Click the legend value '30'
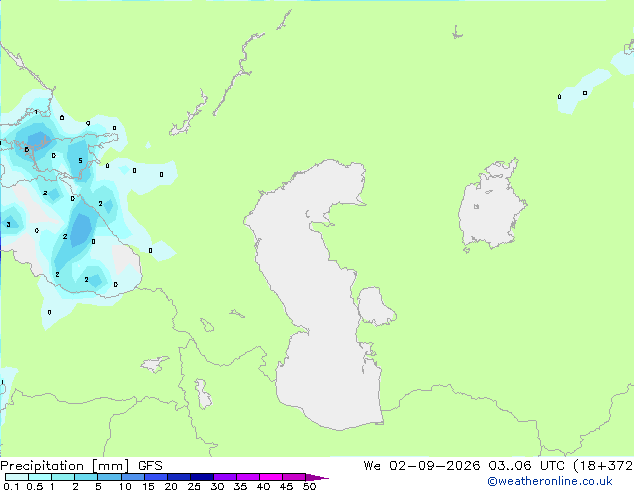 pos(217,486)
